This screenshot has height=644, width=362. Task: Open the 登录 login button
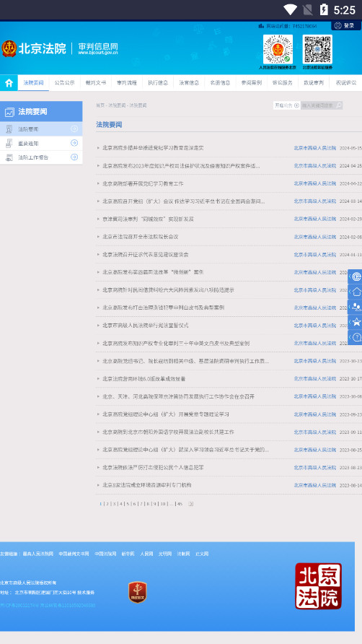346,25
